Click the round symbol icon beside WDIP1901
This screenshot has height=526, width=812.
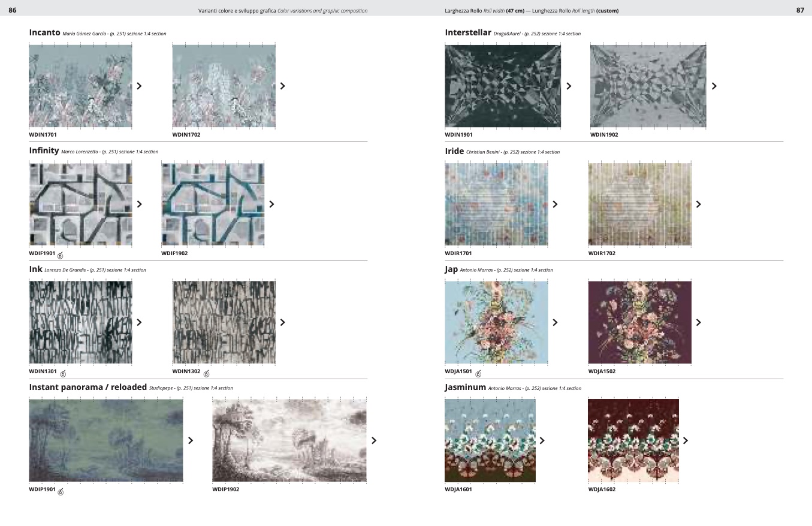point(61,491)
